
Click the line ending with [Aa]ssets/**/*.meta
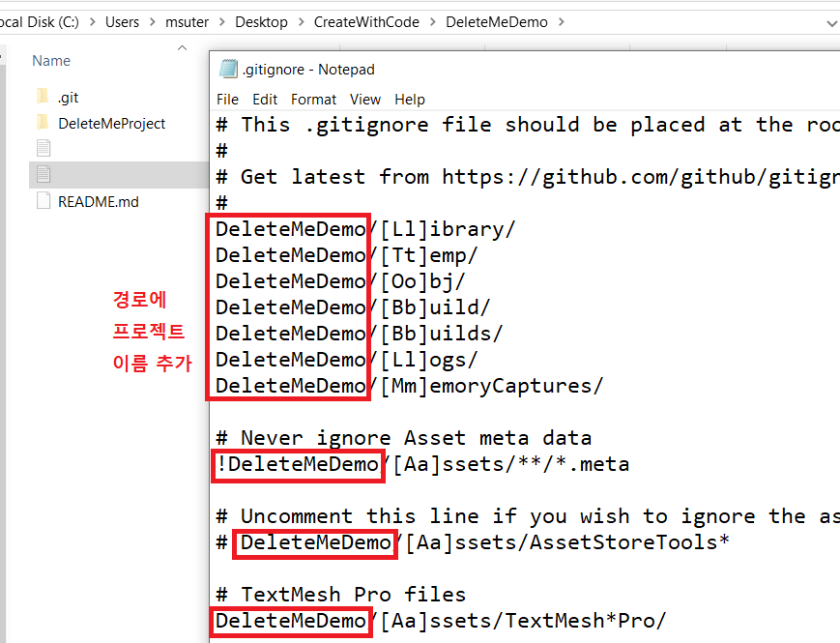[x=422, y=464]
